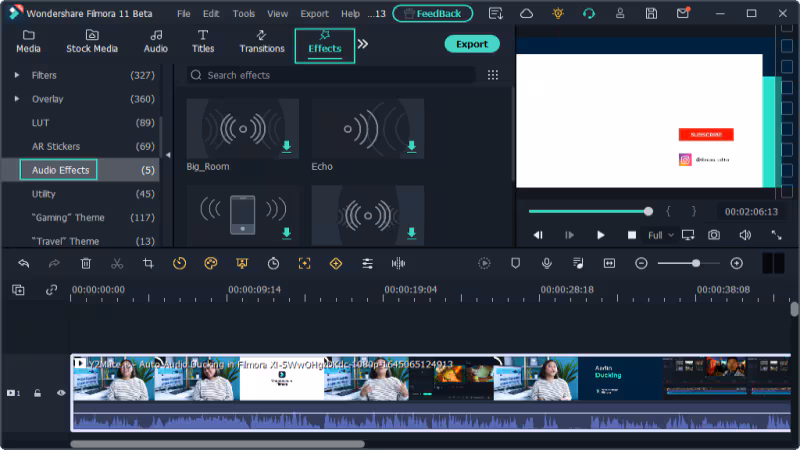Select the LUT category

point(40,122)
